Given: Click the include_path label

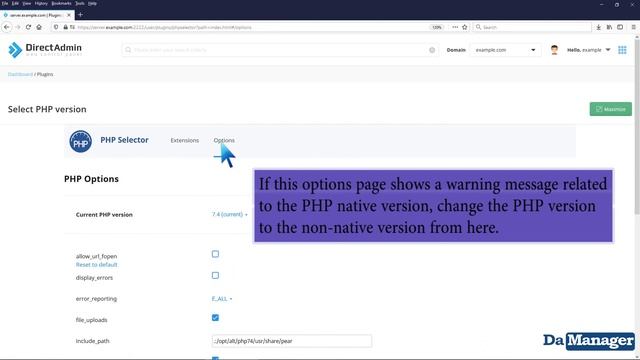Looking at the screenshot, I should [93, 341].
